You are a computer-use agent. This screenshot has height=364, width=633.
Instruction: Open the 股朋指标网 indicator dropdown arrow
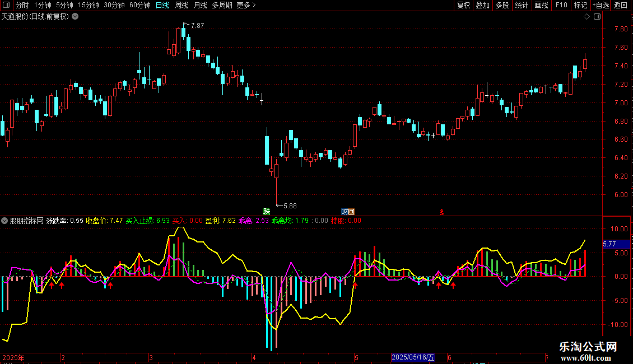pos(4,221)
